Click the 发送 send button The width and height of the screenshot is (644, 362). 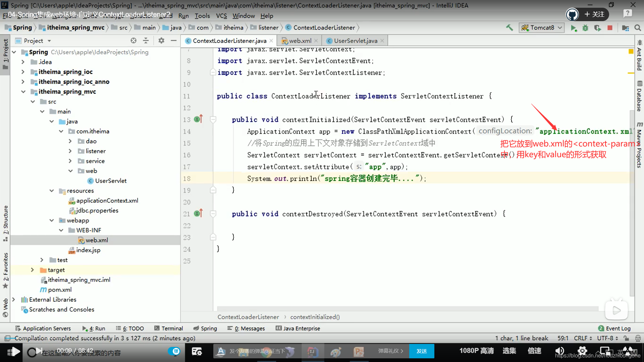pos(422,351)
